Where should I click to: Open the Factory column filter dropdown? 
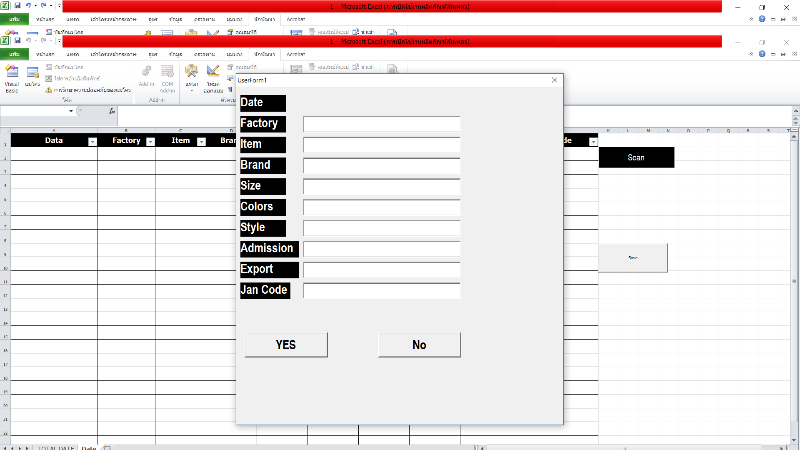150,142
